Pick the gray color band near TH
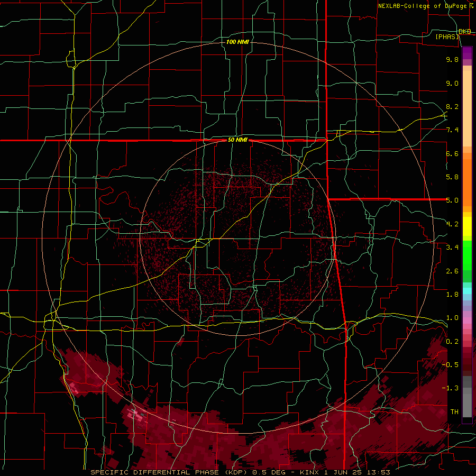The width and height of the screenshot is (476, 476). click(467, 405)
